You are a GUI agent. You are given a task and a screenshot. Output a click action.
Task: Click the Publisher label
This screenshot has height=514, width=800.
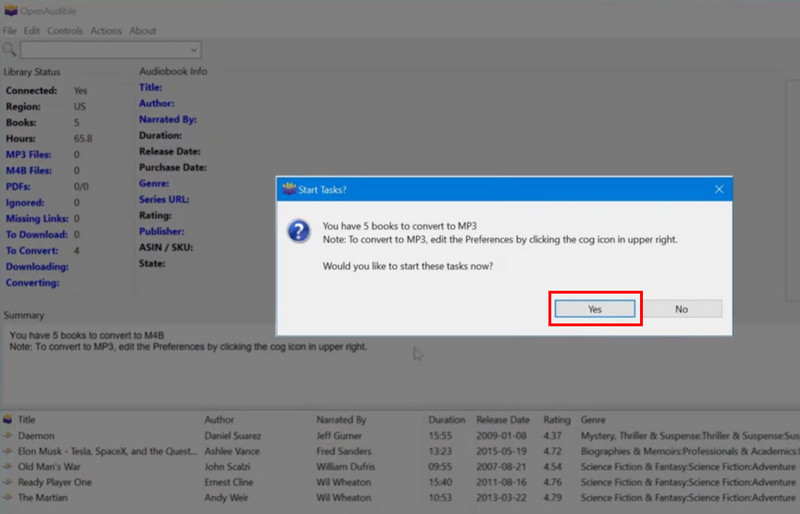pos(162,231)
